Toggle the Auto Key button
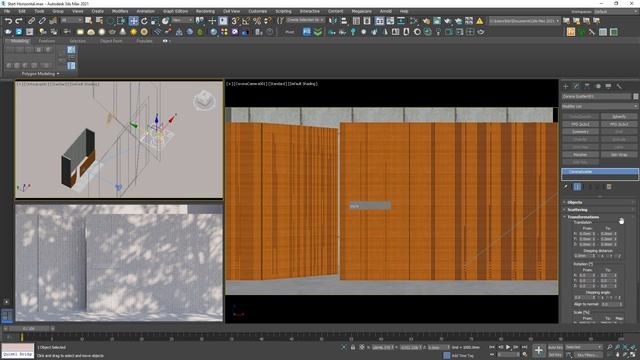 (555, 347)
